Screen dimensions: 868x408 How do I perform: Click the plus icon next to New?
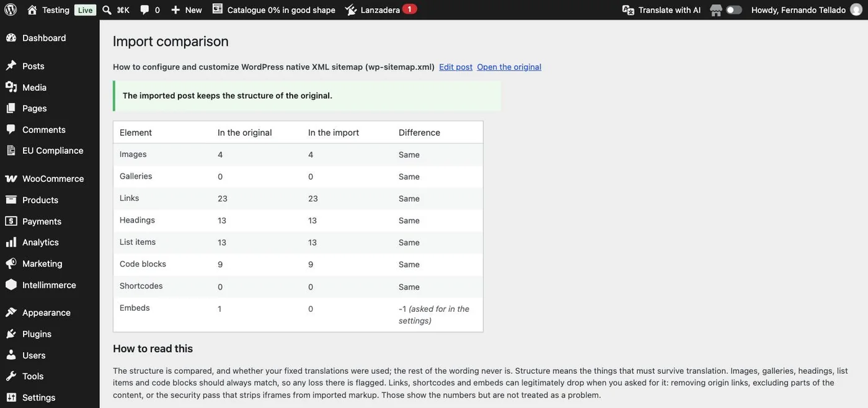pos(175,10)
